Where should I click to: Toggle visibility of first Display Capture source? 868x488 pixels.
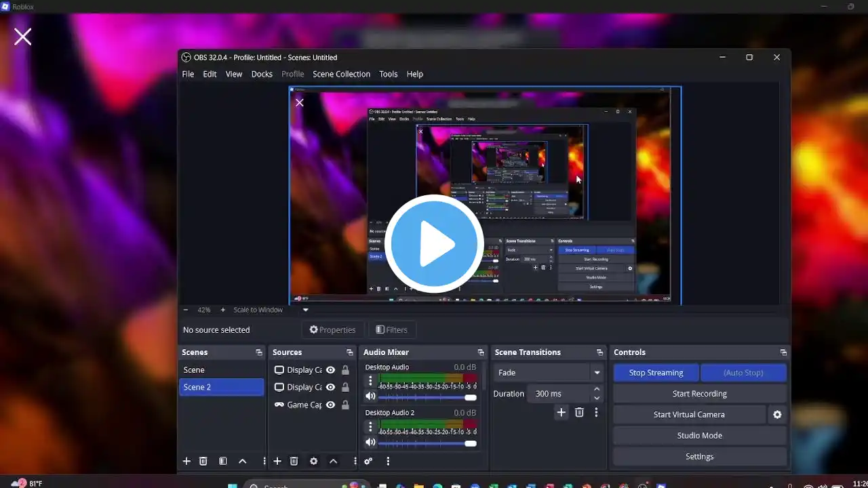click(330, 370)
